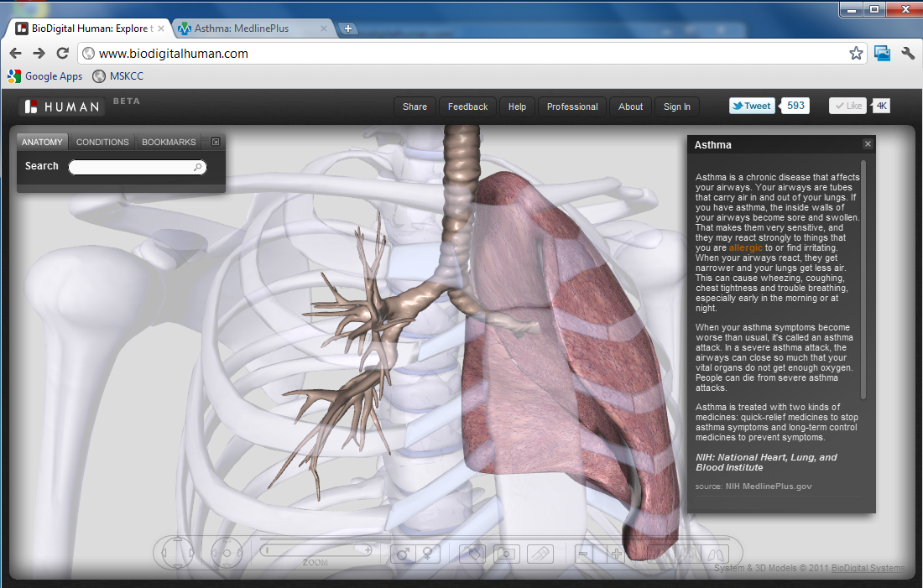The image size is (923, 588).
Task: Click the rotate view control
Action: 227,554
